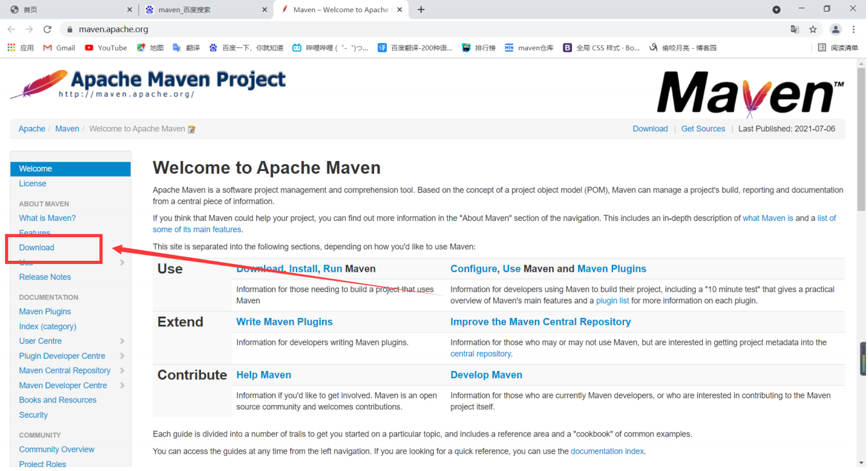Viewport: 868px width, 471px height.
Task: Open the Get Sources link
Action: [x=703, y=129]
